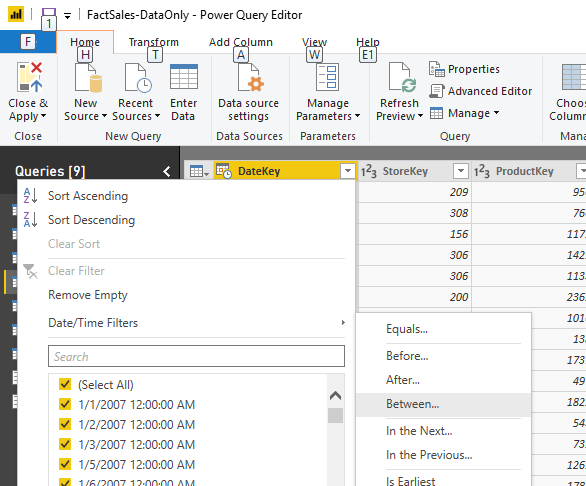
Task: Toggle the (Select All) checkbox
Action: tap(65, 384)
